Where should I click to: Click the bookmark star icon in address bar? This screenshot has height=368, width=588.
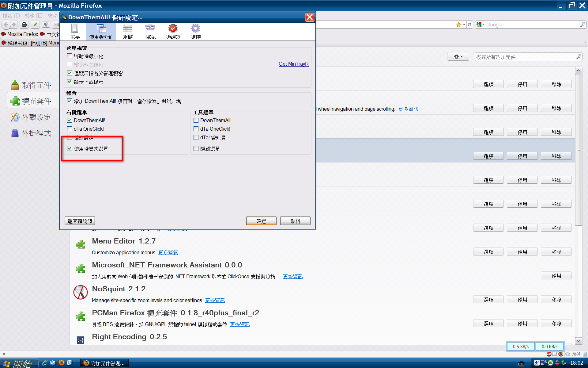pos(458,25)
